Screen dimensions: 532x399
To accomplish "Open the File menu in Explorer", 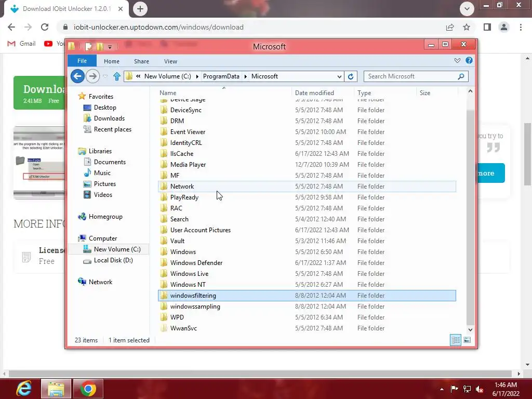I will click(82, 61).
